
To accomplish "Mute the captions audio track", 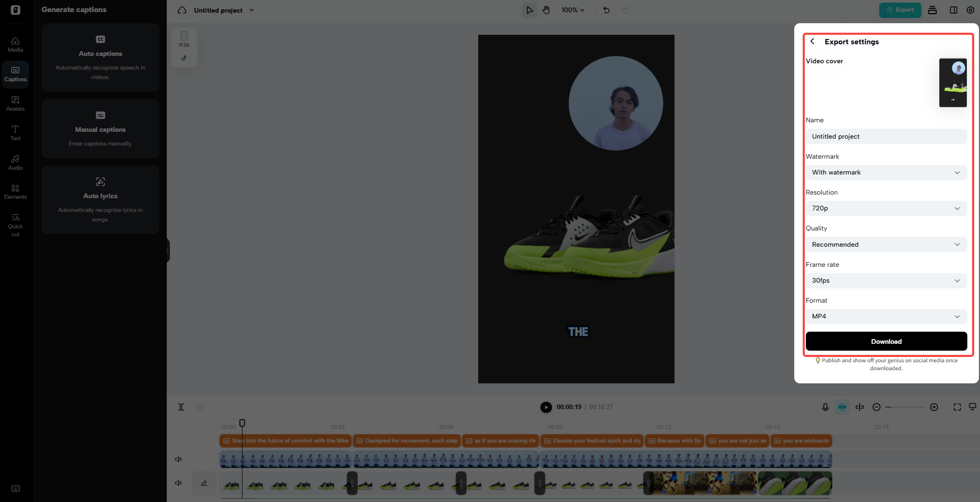I will coord(178,459).
